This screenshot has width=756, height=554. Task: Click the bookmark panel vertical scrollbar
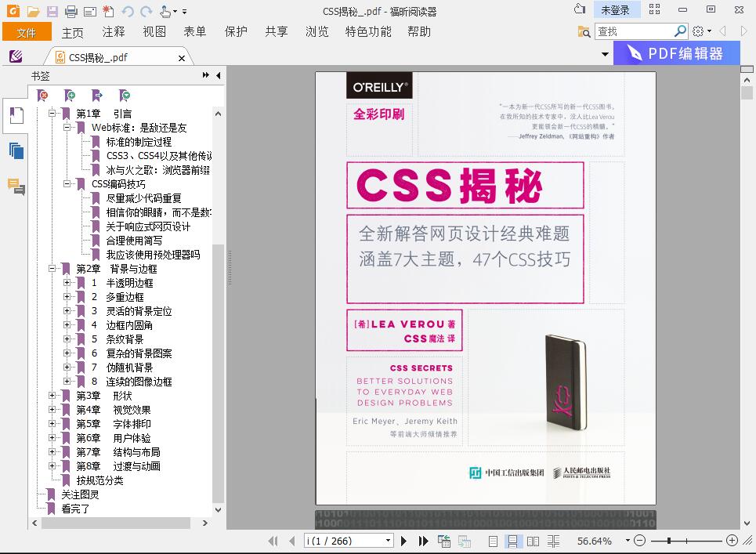click(218, 373)
